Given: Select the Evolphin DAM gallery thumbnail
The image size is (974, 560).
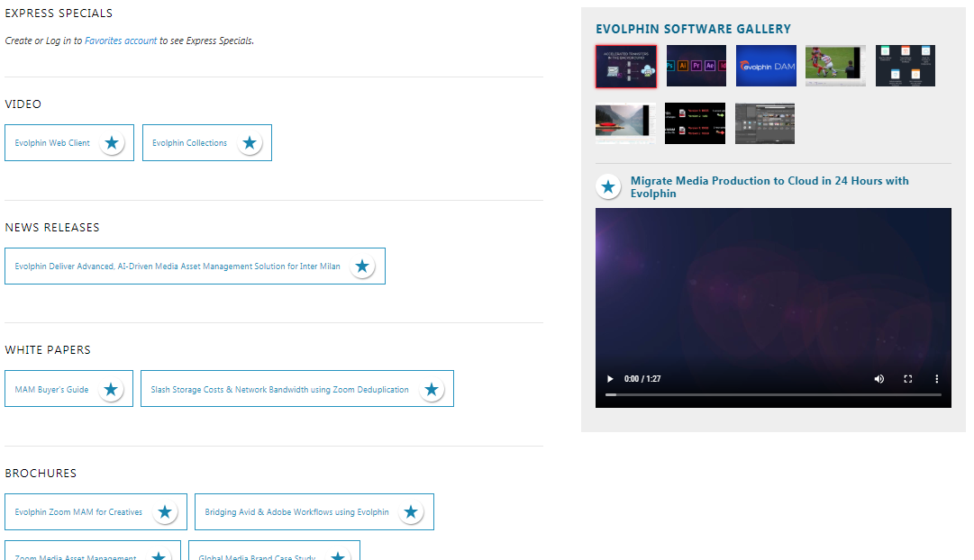Looking at the screenshot, I should (766, 66).
